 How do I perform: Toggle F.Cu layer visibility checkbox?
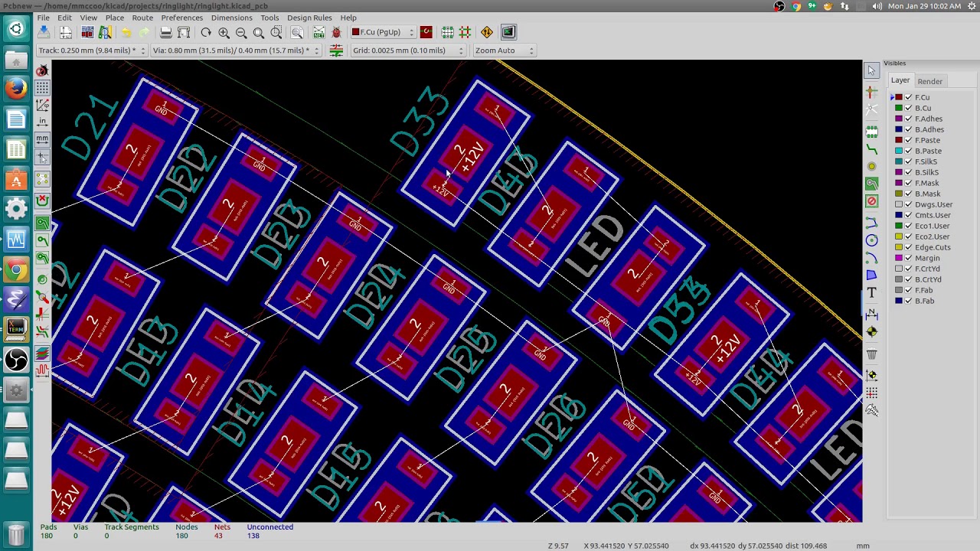908,97
